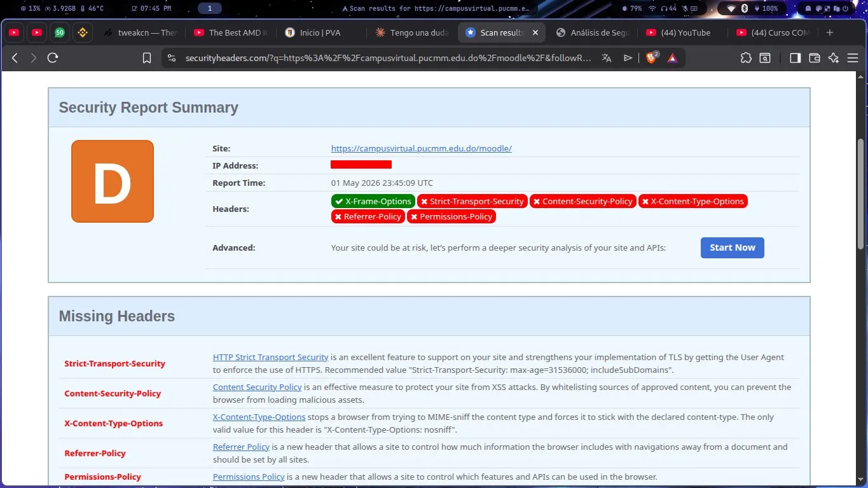Viewport: 868px width, 488px height.
Task: Click the Referrer-Policy missing header row label
Action: (x=95, y=453)
